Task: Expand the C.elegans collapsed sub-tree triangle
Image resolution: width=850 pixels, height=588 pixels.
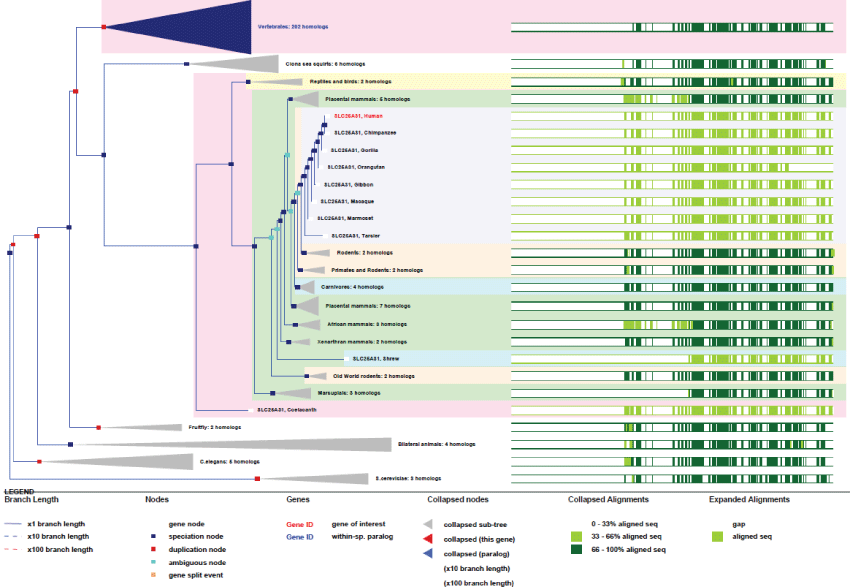Action: coord(150,461)
